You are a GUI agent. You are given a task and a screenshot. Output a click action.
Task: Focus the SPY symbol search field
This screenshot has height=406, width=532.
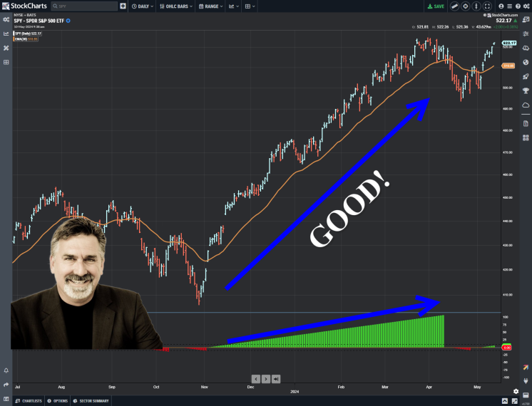point(84,6)
